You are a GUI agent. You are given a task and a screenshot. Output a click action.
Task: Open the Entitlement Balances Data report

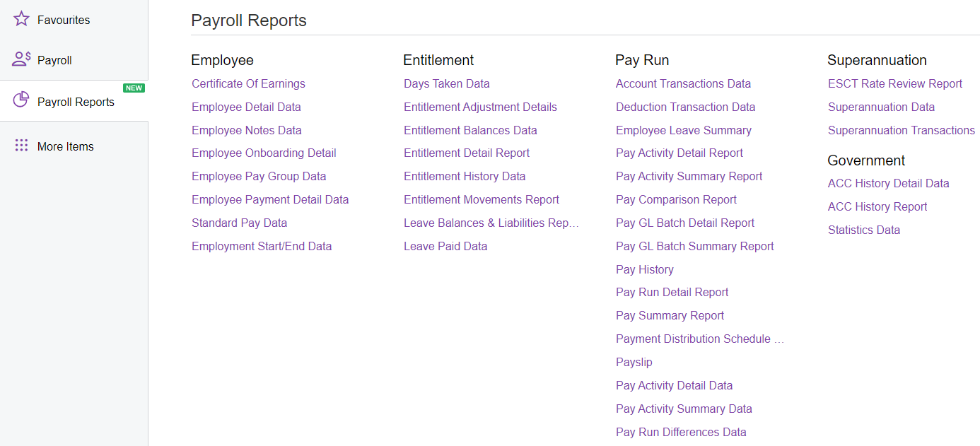470,130
